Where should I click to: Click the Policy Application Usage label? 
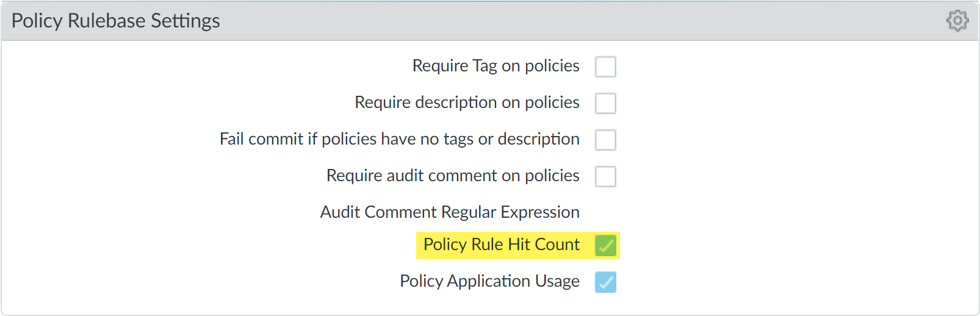tap(489, 281)
